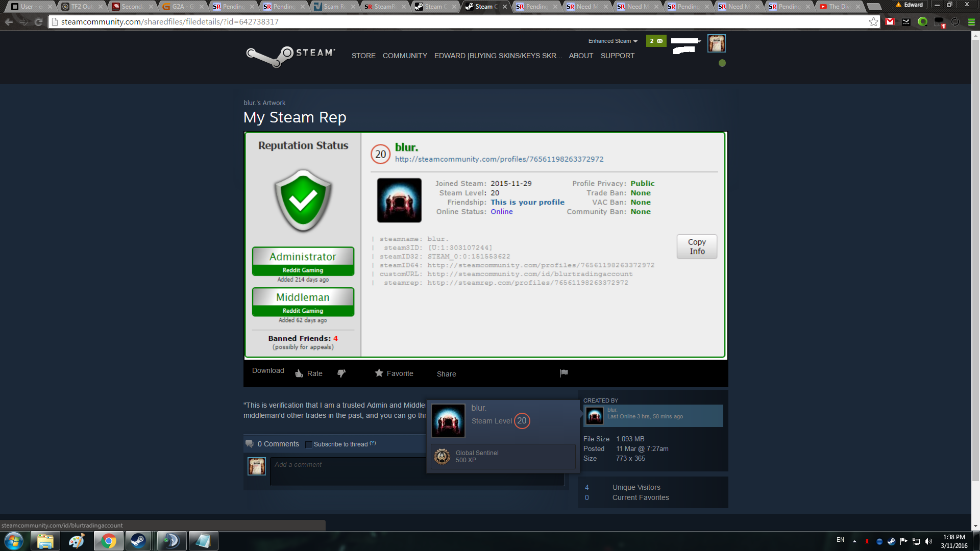The height and width of the screenshot is (551, 980).
Task: Switch to the Scam Report browser tab
Action: [332, 7]
